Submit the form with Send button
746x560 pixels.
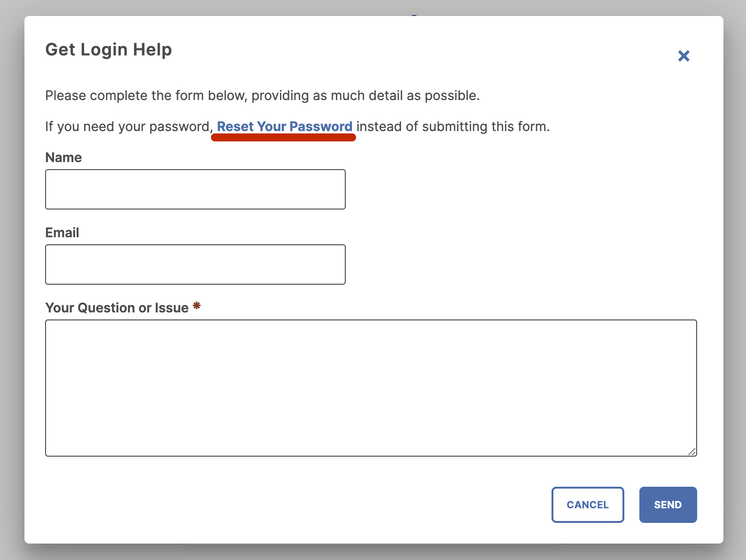pos(668,505)
